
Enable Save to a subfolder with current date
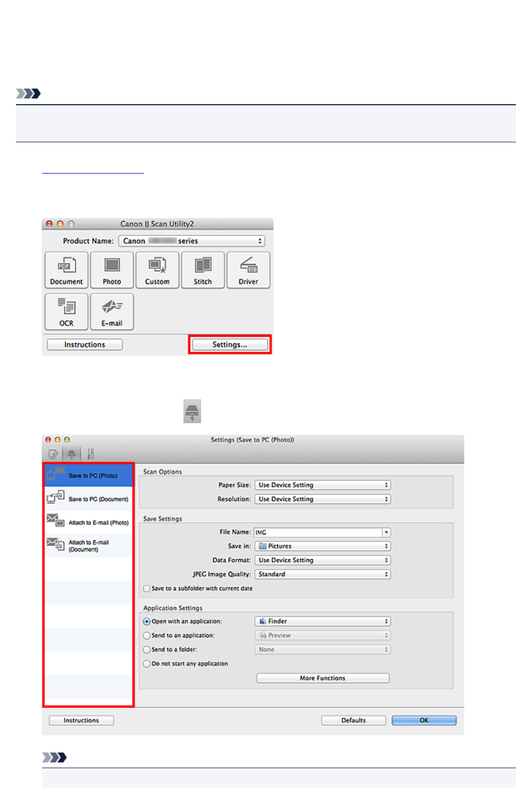point(147,588)
